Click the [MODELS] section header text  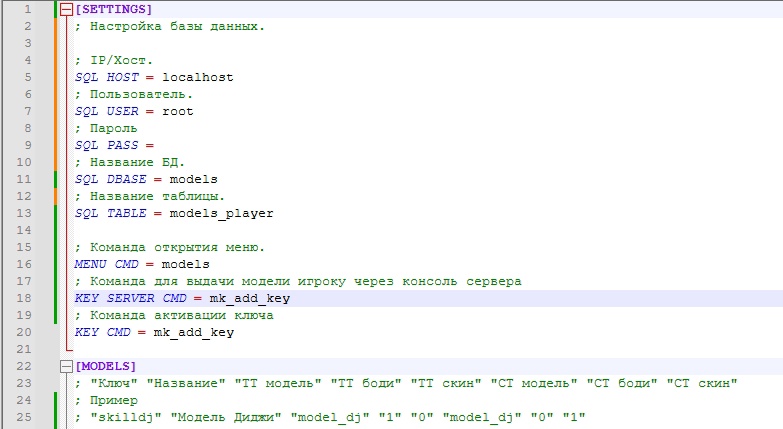pyautogui.click(x=106, y=366)
